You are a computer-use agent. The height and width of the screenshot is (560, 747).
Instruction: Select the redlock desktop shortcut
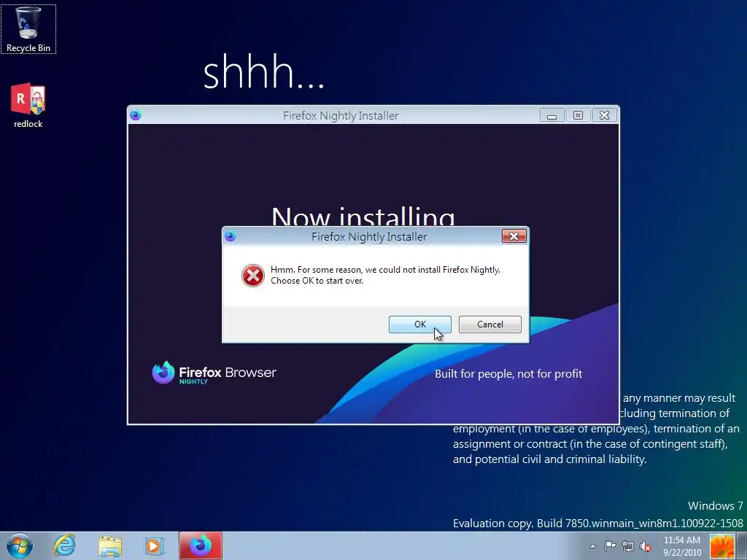click(28, 105)
